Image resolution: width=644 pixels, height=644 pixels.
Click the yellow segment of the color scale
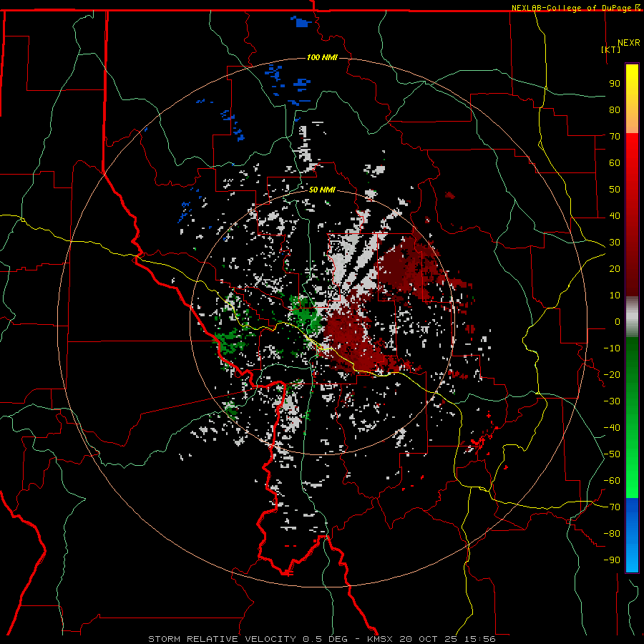(632, 85)
